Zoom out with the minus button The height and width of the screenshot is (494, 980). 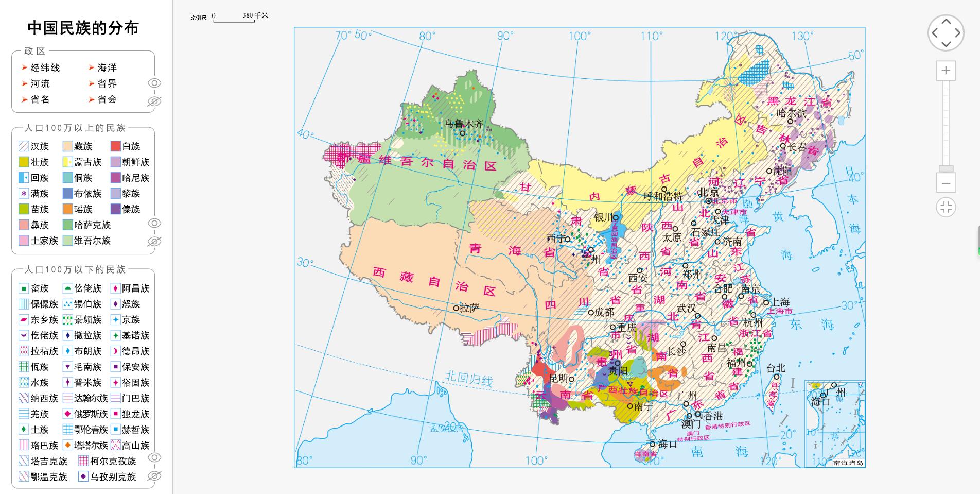tap(946, 183)
